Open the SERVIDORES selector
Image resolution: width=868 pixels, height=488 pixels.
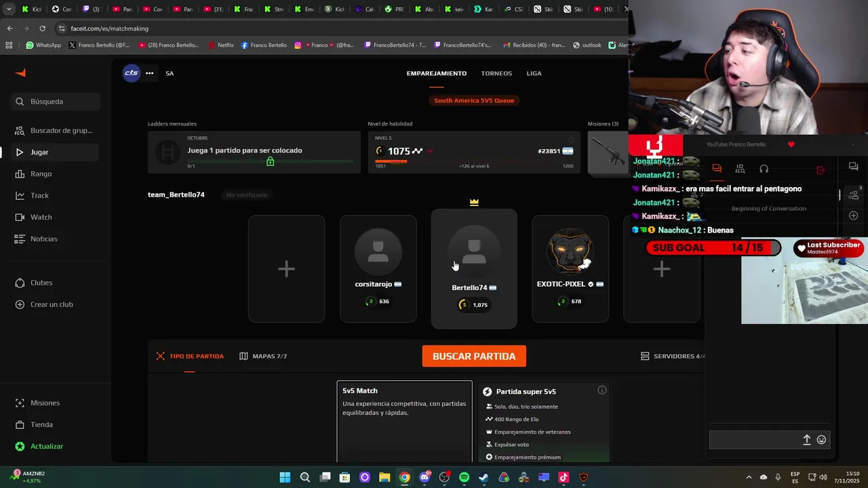[x=673, y=356]
